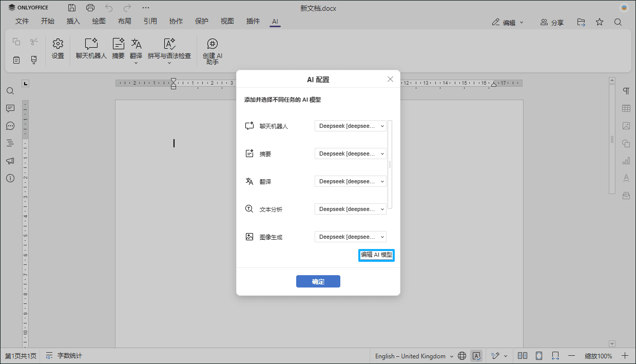
Task: Open the 聊天机器人 model dropdown
Action: (x=351, y=125)
